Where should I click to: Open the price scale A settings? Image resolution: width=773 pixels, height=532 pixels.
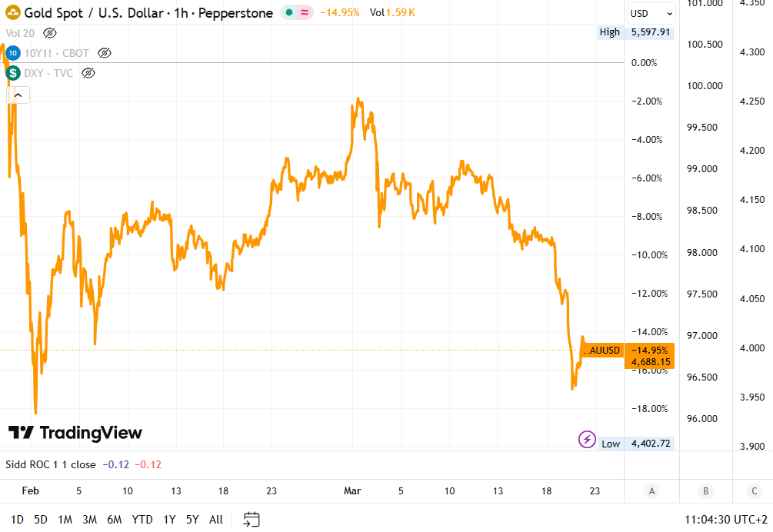(651, 491)
